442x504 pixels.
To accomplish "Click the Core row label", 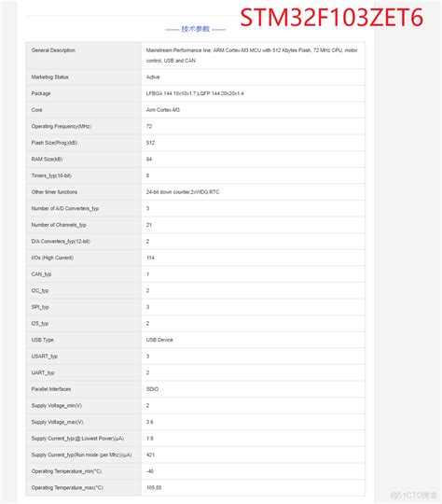I will pos(36,110).
